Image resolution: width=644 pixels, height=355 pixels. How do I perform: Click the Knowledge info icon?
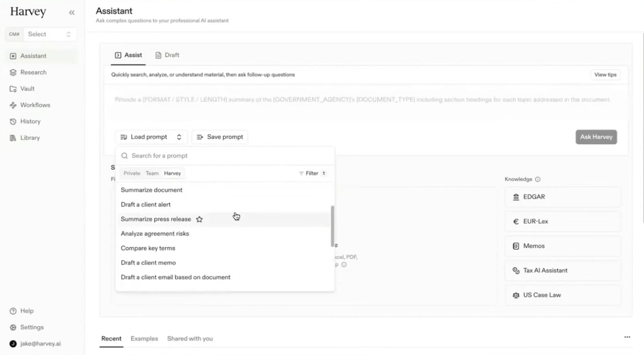coord(538,179)
